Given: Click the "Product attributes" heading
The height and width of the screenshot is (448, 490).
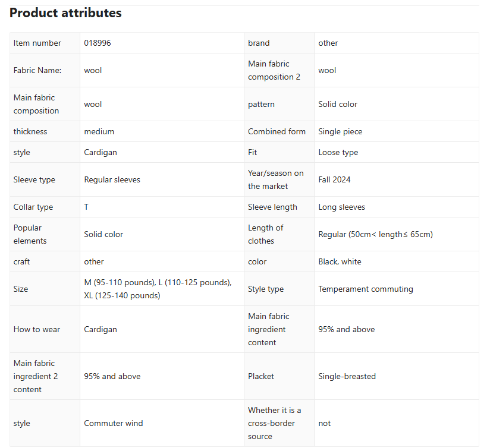Looking at the screenshot, I should [x=65, y=13].
